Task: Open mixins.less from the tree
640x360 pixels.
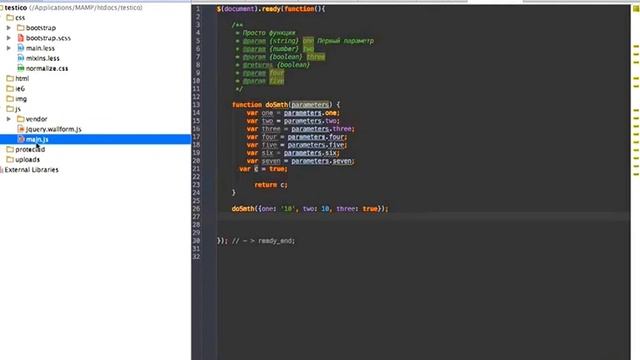Action: pyautogui.click(x=43, y=58)
